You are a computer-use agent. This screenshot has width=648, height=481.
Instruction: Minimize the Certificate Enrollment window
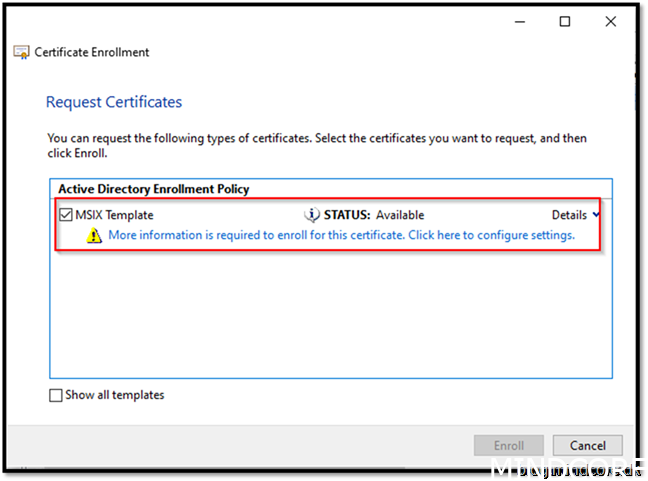pyautogui.click(x=518, y=21)
